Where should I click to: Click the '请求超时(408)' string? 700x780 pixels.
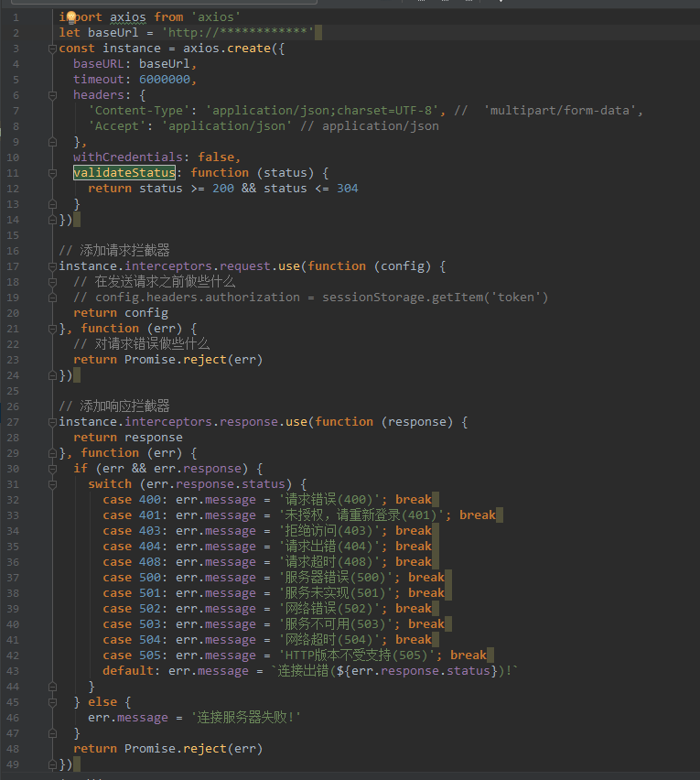(328, 562)
